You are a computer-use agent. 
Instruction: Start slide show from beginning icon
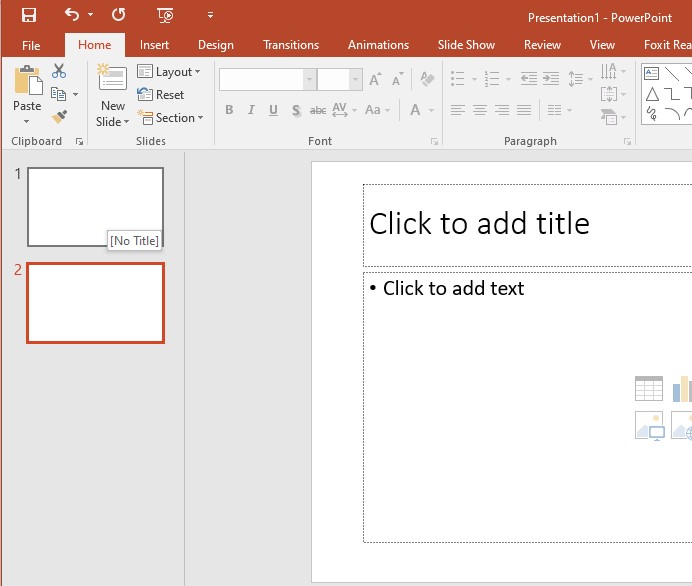coord(165,15)
